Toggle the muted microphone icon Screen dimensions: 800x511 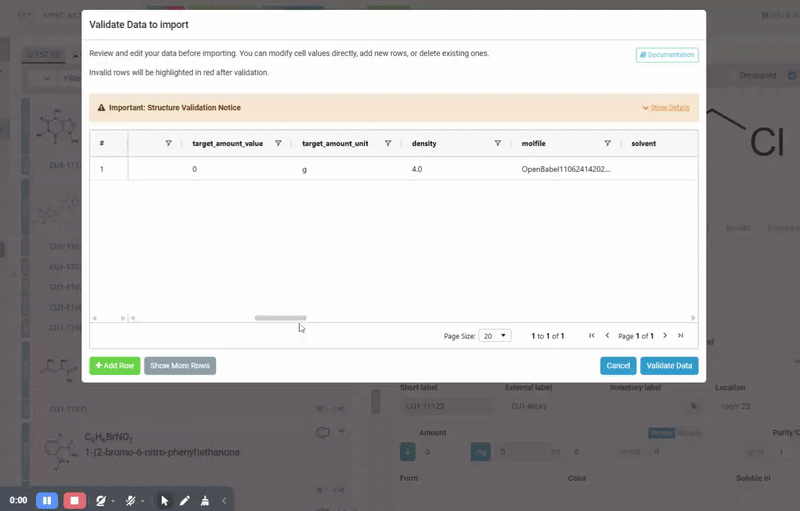click(x=131, y=501)
